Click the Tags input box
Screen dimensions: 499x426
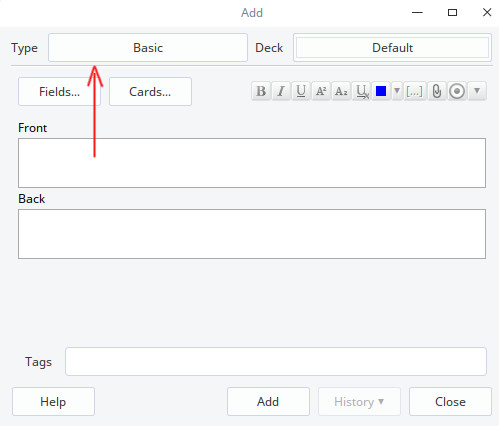point(276,362)
